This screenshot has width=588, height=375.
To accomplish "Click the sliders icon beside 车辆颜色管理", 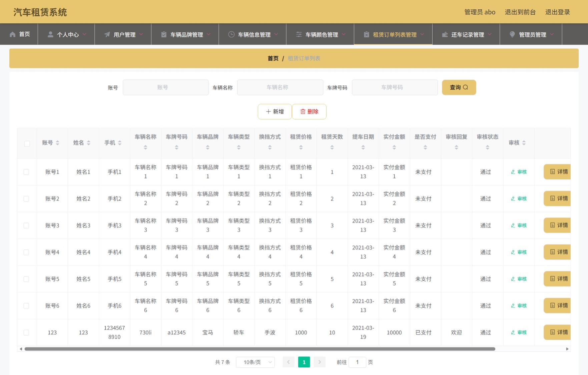I will (299, 34).
